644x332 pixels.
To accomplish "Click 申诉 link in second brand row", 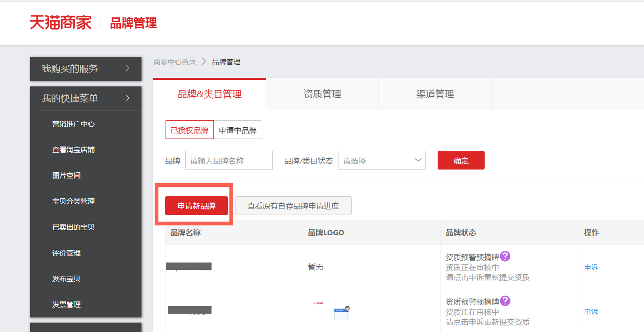I will point(591,312).
